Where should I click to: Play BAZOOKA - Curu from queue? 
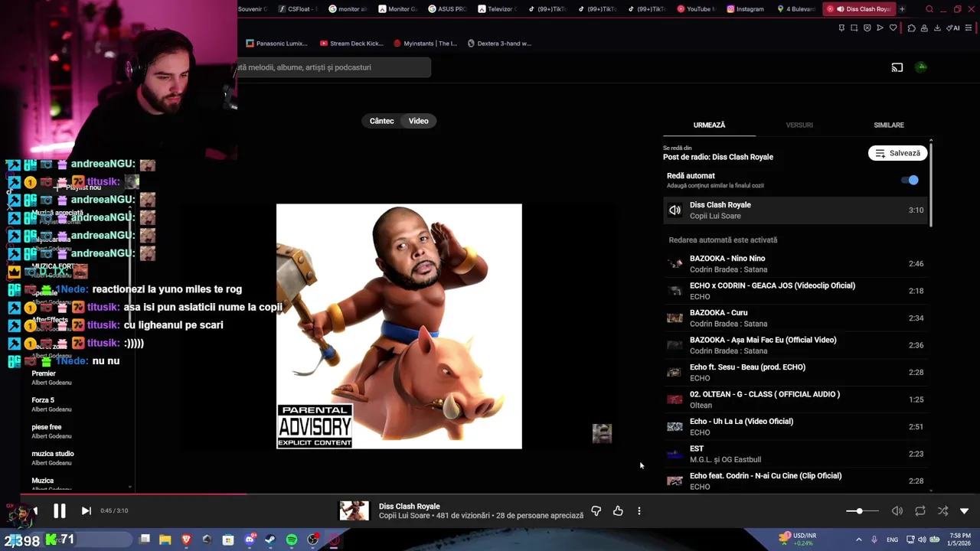(796, 318)
